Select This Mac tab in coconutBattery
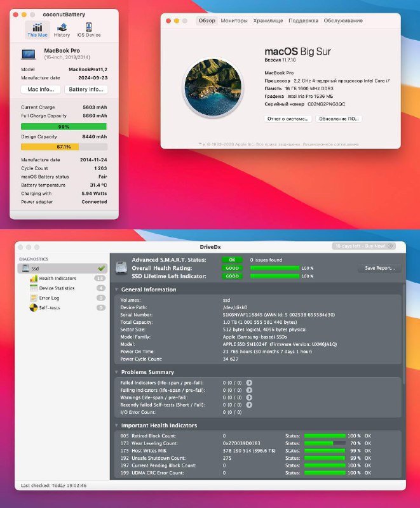This screenshot has width=420, height=508. click(37, 30)
